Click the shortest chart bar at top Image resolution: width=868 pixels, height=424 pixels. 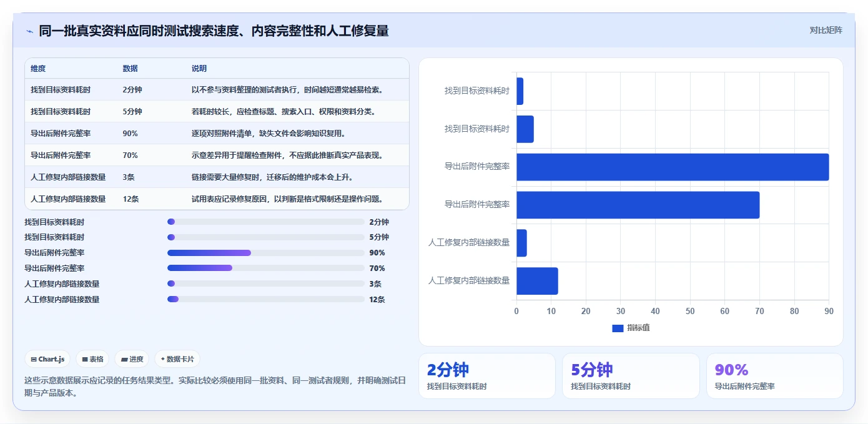pos(520,91)
